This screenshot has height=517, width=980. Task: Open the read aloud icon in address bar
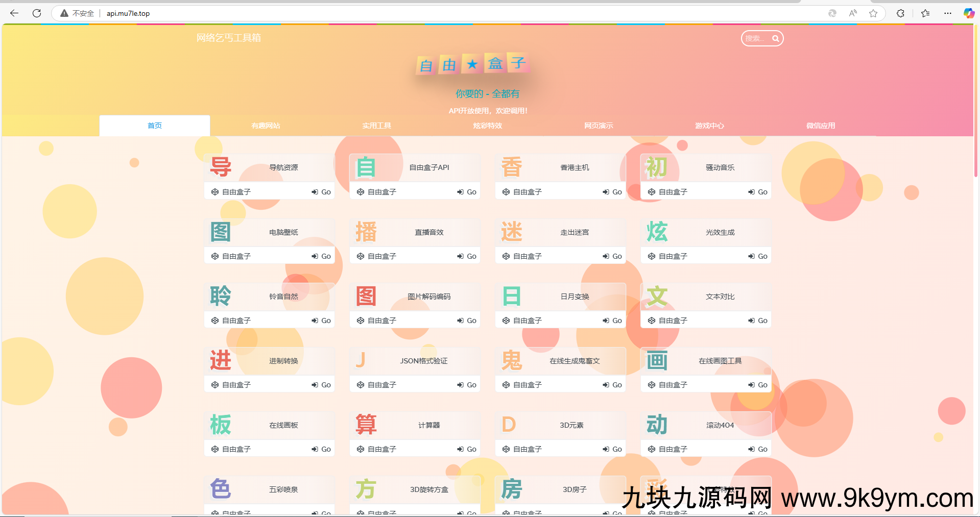coord(853,13)
